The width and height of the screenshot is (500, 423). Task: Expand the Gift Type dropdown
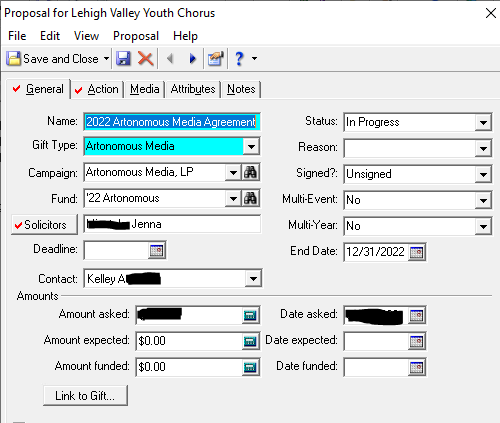tap(251, 146)
